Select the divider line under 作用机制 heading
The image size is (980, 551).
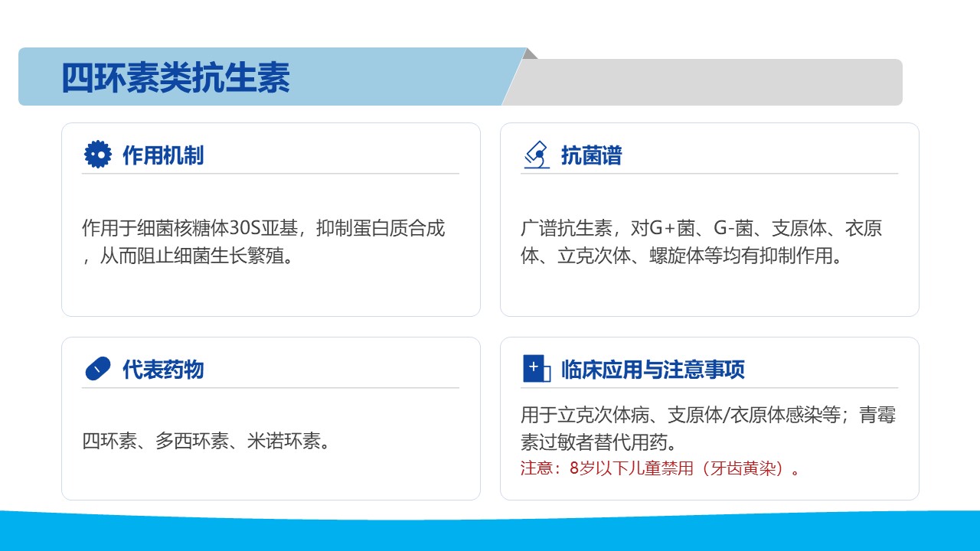270,174
